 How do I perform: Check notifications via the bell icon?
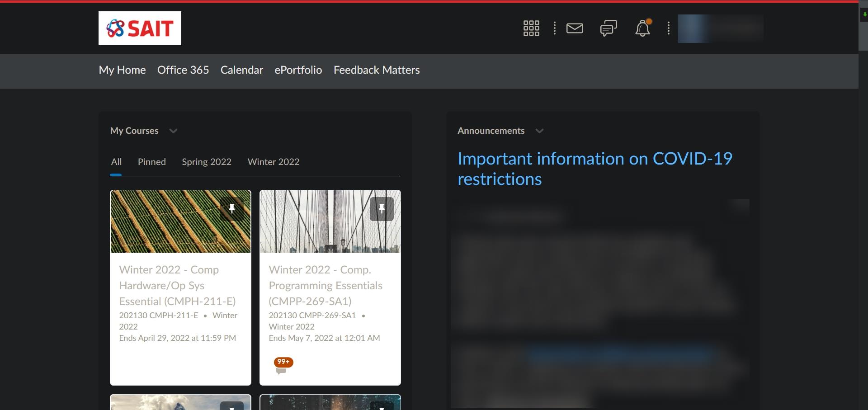[642, 28]
